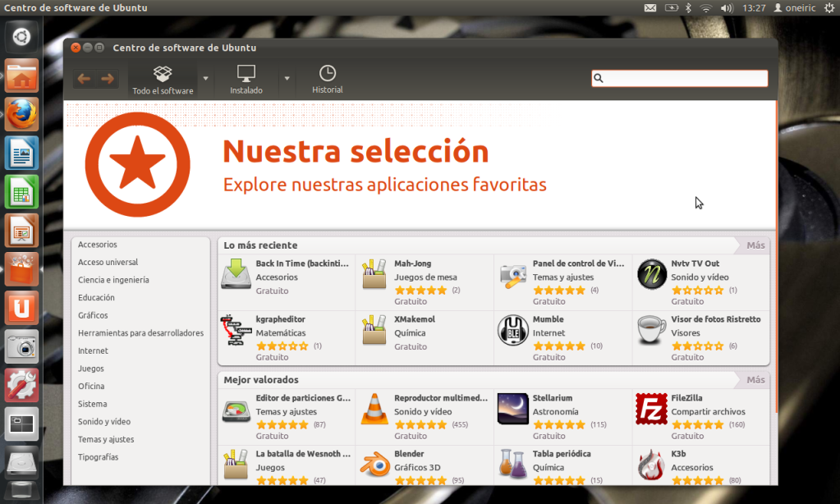Expand the Instalado dropdown arrow

[287, 79]
